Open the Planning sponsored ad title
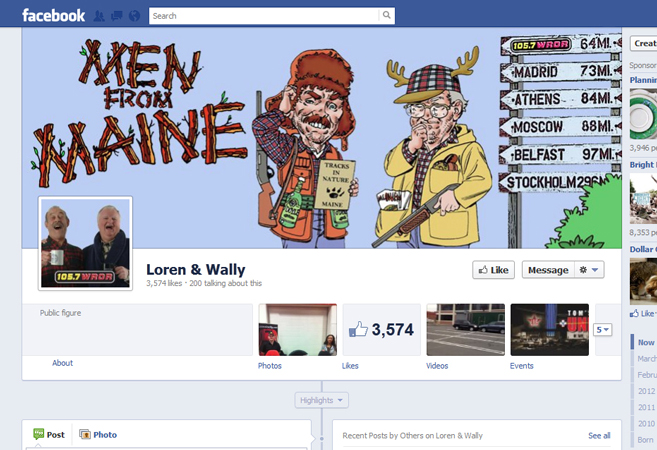Screen dimensions: 657x450 click(x=643, y=80)
